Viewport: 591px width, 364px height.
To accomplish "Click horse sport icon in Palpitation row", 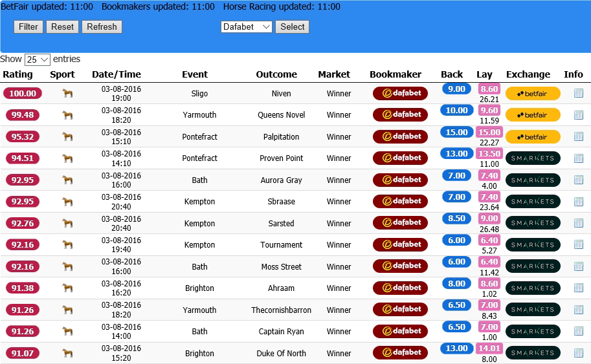I will (67, 136).
